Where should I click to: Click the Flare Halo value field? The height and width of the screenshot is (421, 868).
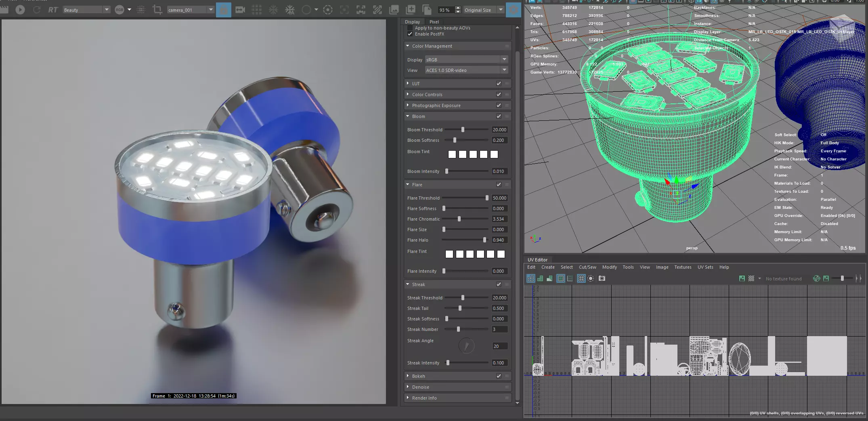(499, 240)
